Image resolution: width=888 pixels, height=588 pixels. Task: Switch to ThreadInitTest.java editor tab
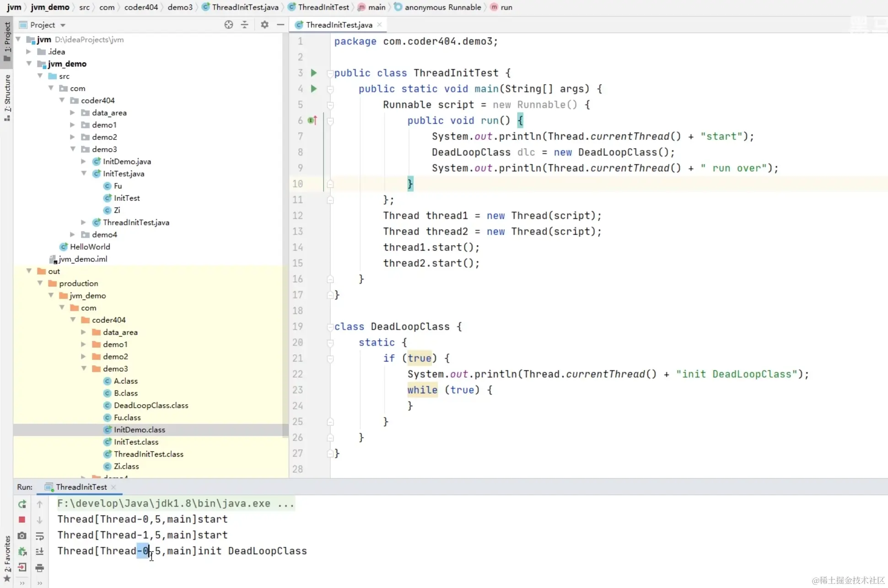coord(339,25)
